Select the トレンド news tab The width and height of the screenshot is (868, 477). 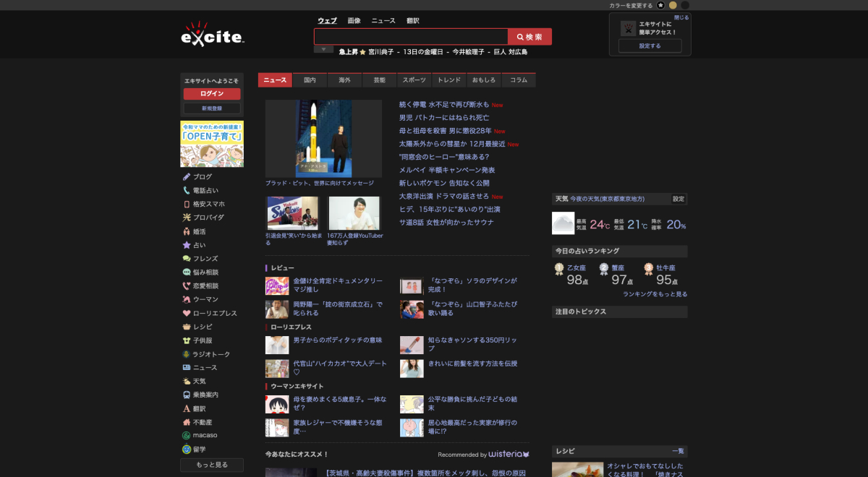(448, 80)
